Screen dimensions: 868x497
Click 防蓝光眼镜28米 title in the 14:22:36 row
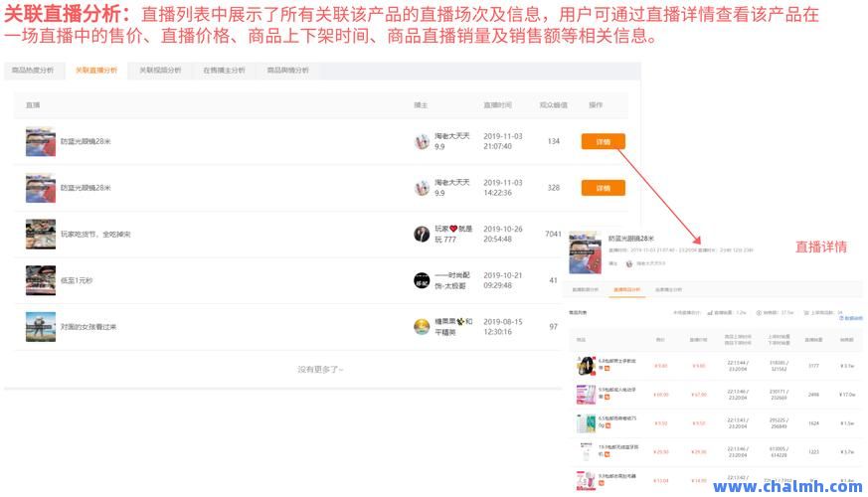tap(86, 188)
